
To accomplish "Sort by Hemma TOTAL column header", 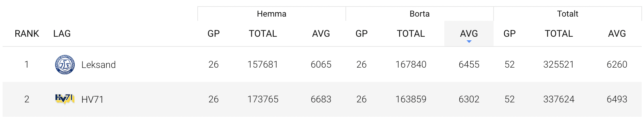I will [263, 33].
